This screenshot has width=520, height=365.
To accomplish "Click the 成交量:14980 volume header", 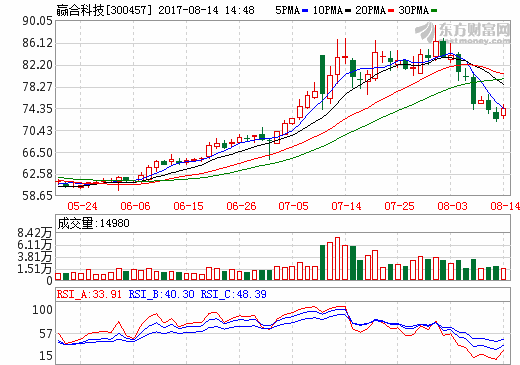I will pyautogui.click(x=93, y=223).
